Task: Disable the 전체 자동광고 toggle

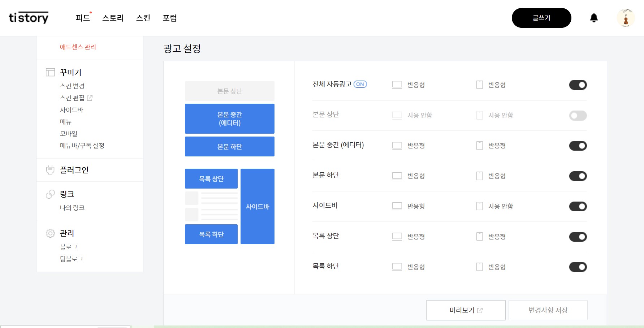Action: tap(578, 85)
